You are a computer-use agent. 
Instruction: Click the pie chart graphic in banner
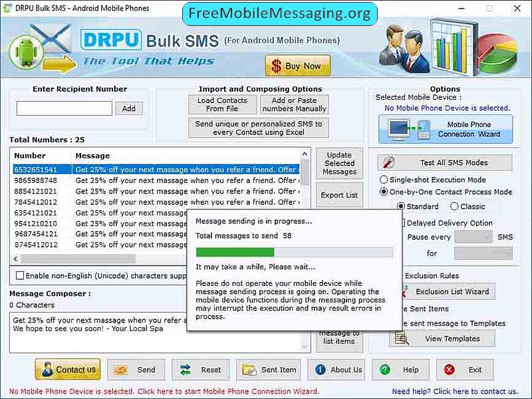click(496, 53)
